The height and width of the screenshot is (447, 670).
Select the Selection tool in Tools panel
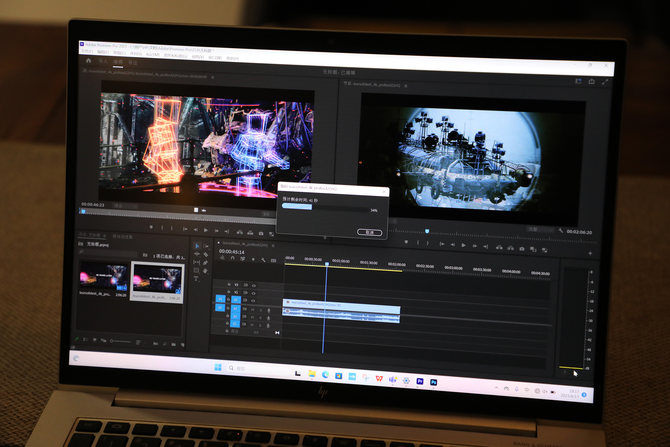point(197,246)
